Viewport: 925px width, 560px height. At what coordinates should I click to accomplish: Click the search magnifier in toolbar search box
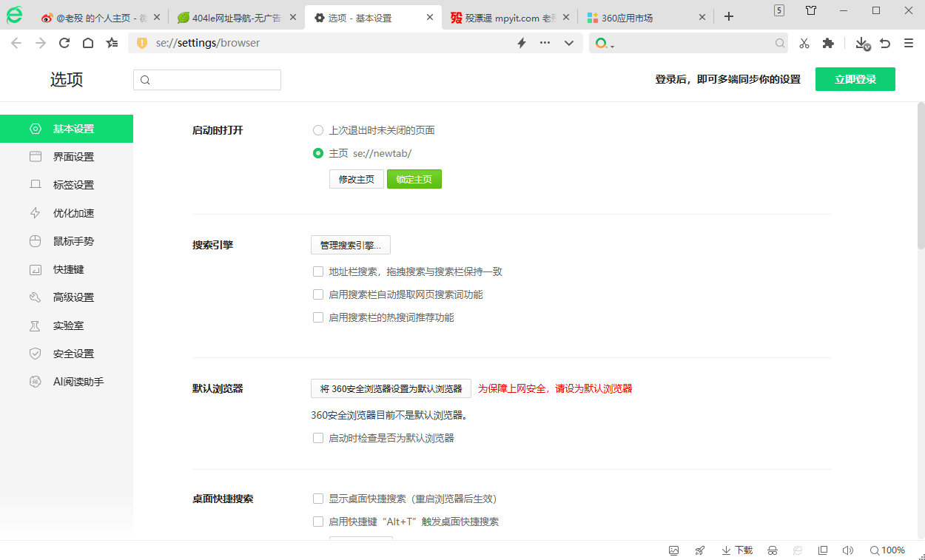(780, 43)
